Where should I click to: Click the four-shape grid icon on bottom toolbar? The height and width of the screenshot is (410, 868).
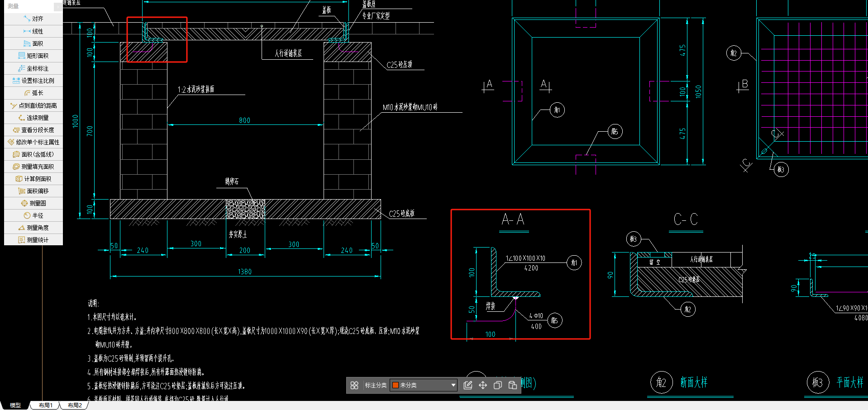[x=354, y=385]
